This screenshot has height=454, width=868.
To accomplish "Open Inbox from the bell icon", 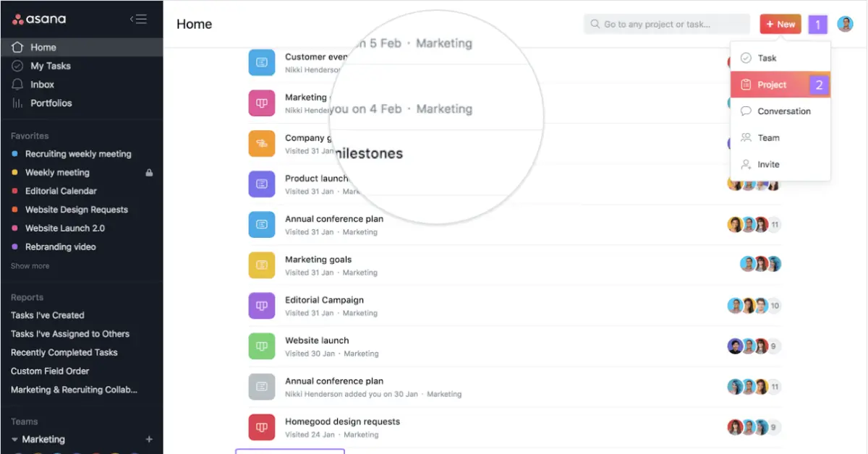I will [18, 85].
